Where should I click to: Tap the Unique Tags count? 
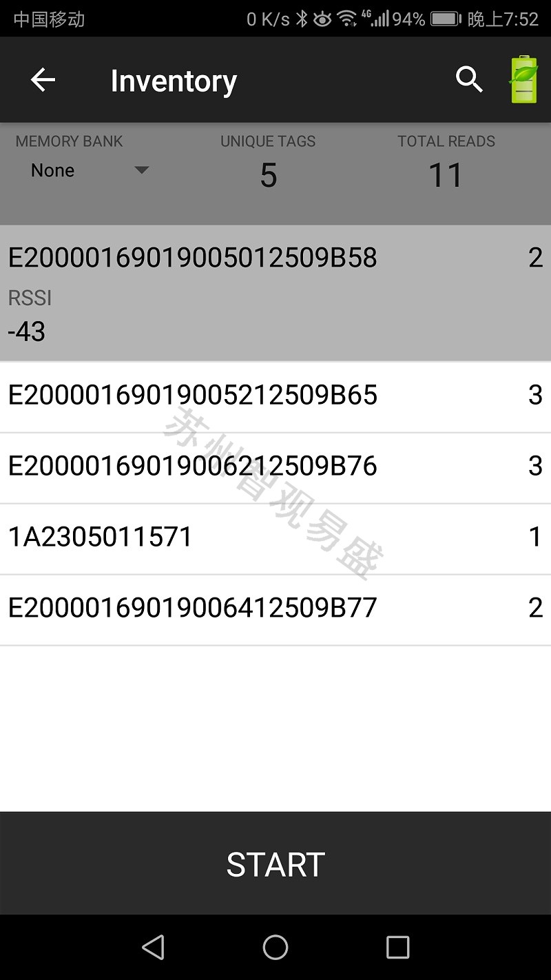[x=268, y=175]
